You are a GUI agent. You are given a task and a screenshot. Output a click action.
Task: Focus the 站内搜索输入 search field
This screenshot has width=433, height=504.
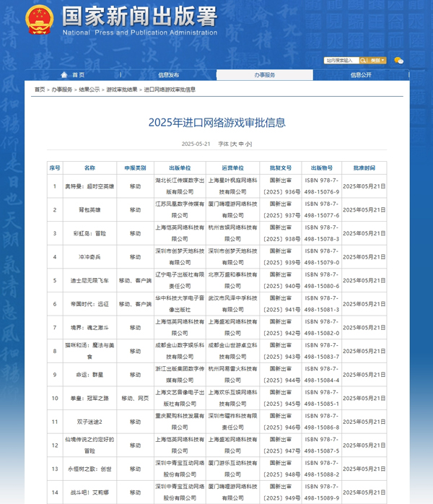point(341,61)
